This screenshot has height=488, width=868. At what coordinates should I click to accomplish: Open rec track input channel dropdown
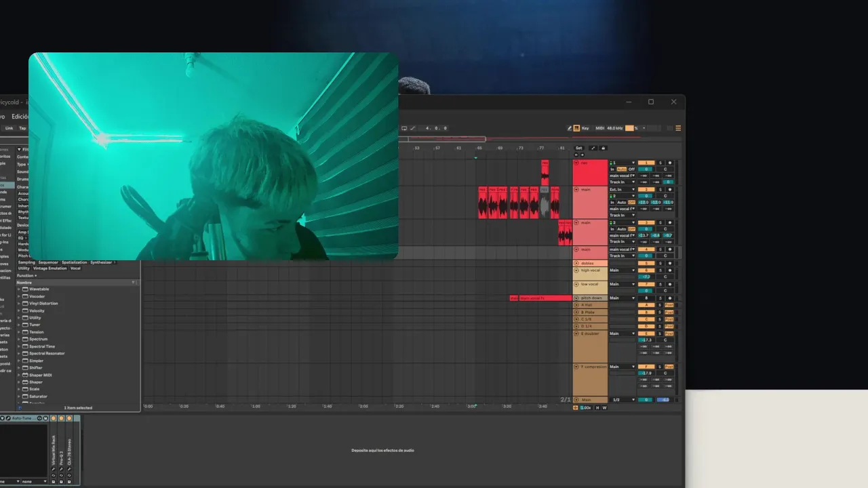coord(623,163)
